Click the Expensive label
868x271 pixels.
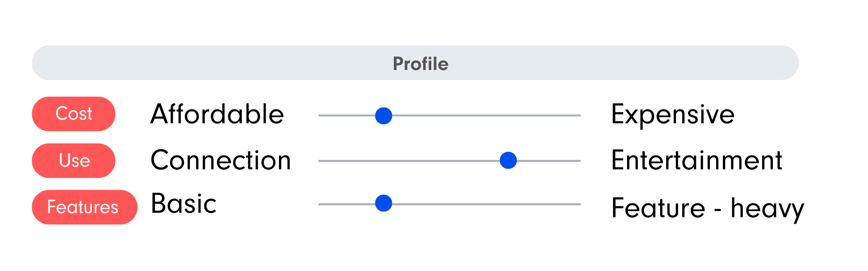point(673,115)
